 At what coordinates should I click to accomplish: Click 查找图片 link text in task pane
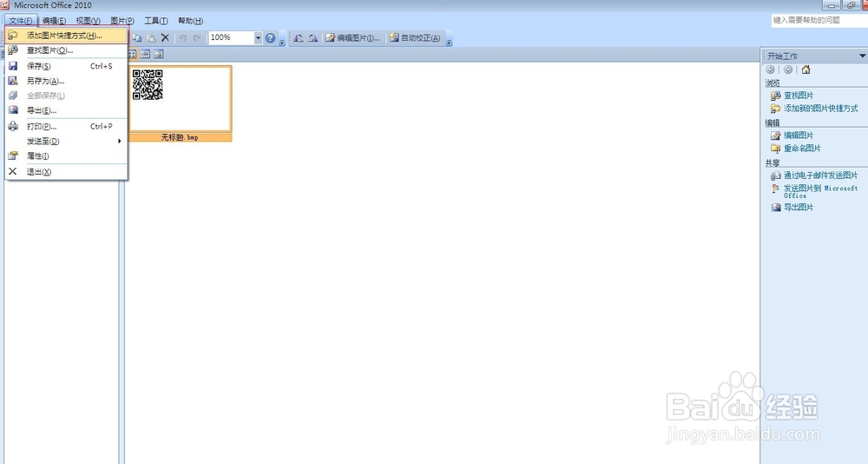click(799, 96)
